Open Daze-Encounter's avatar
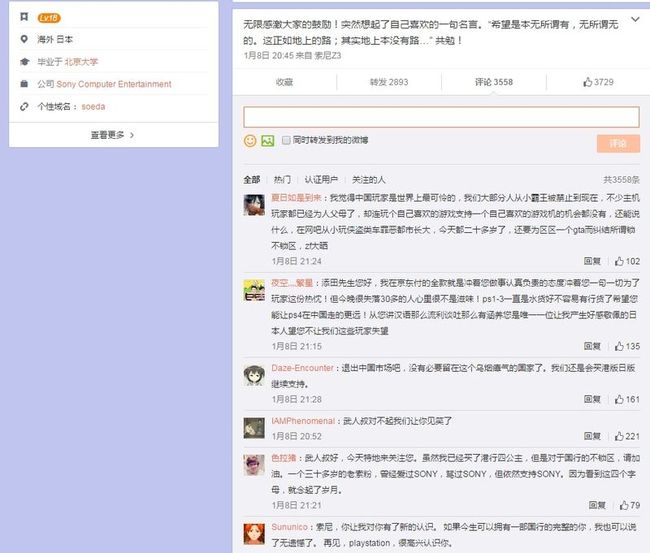The height and width of the screenshot is (553, 650). pyautogui.click(x=254, y=375)
